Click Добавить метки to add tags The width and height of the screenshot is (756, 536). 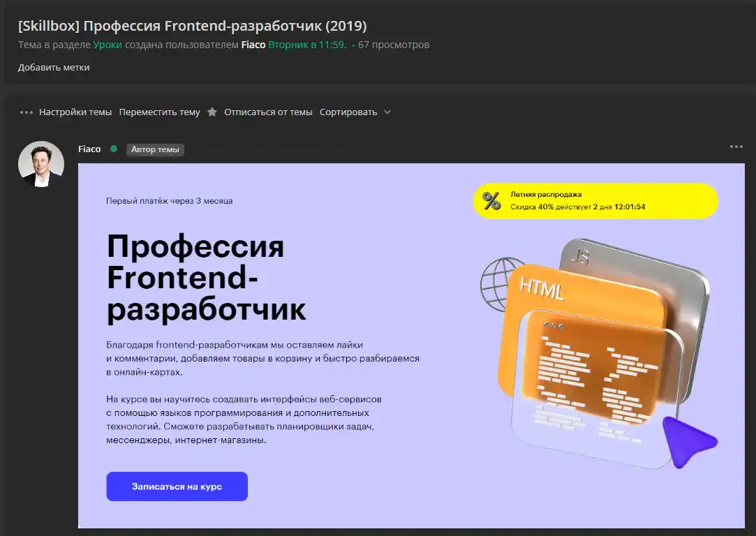coord(54,68)
